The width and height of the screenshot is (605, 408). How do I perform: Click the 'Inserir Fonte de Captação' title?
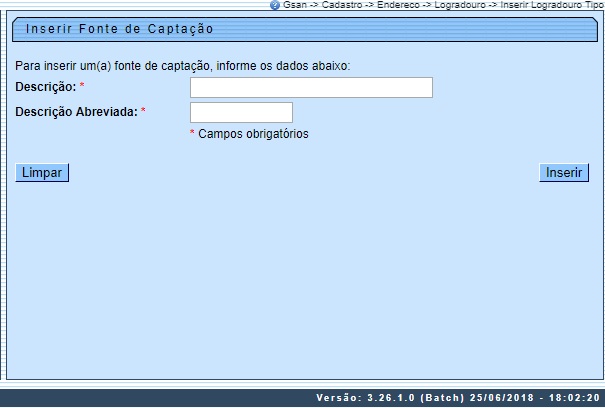click(120, 29)
